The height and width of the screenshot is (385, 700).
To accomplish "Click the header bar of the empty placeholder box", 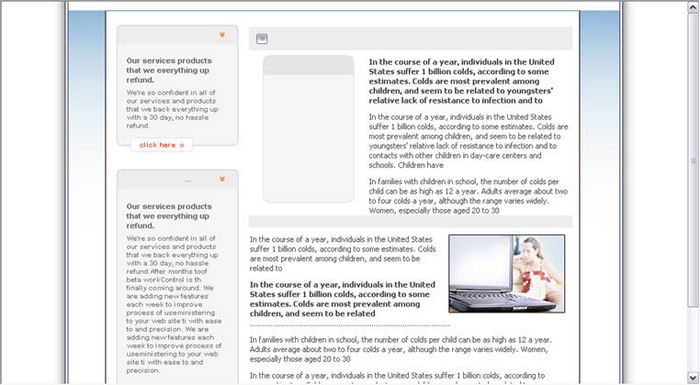I will (308, 65).
